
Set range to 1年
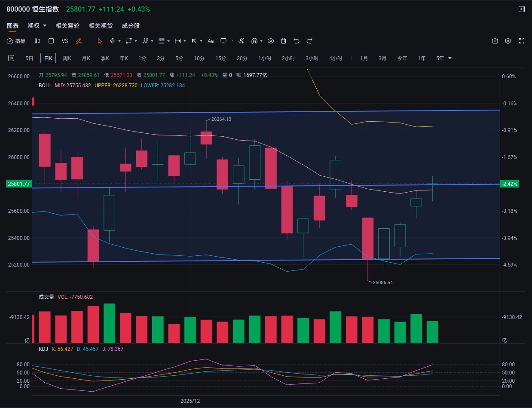422,58
